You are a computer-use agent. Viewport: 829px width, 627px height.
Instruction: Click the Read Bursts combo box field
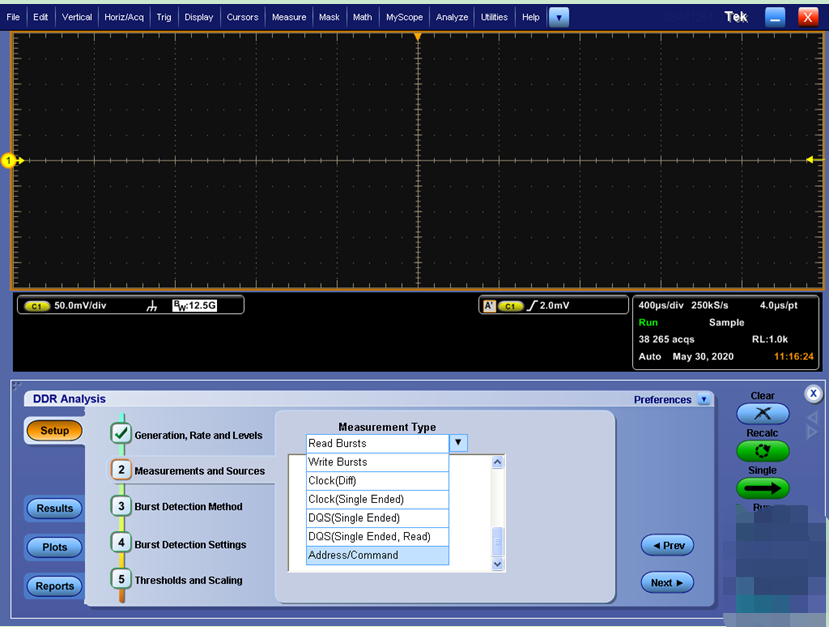[377, 443]
